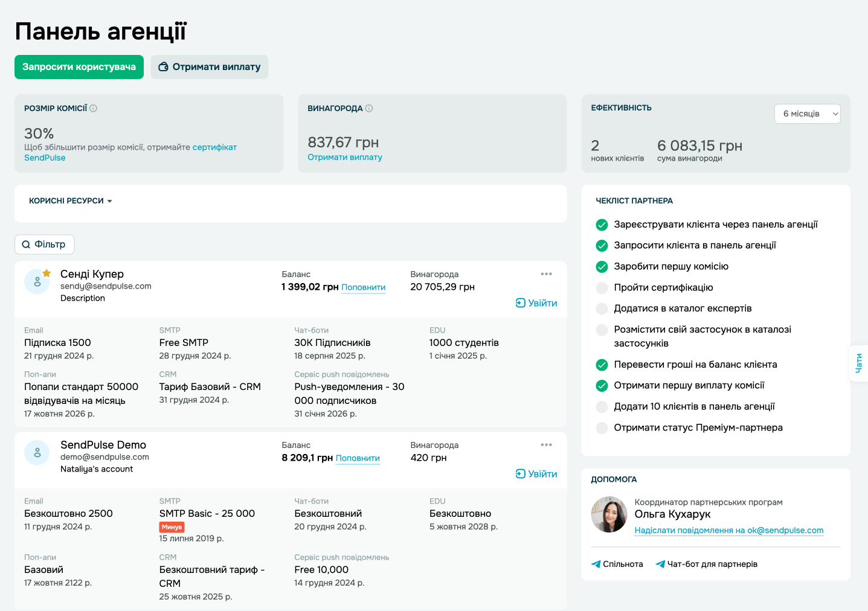This screenshot has width=868, height=611.
Task: Open the Фільтр search filter
Action: coord(44,245)
